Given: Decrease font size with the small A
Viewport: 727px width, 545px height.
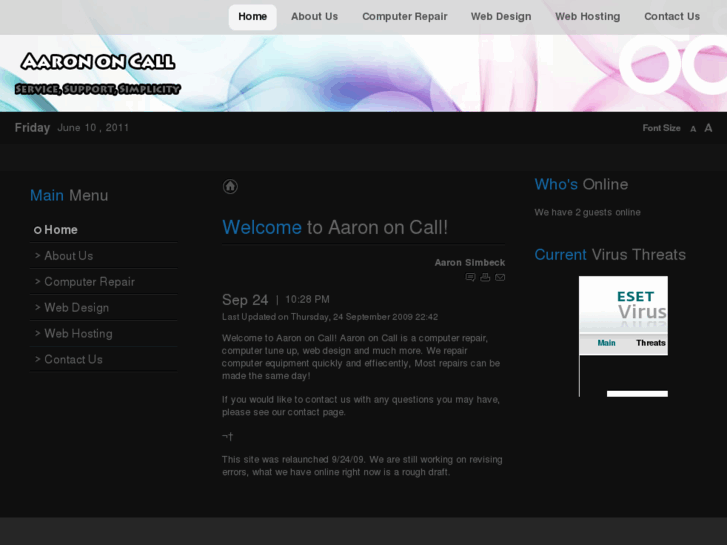Looking at the screenshot, I should click(693, 129).
